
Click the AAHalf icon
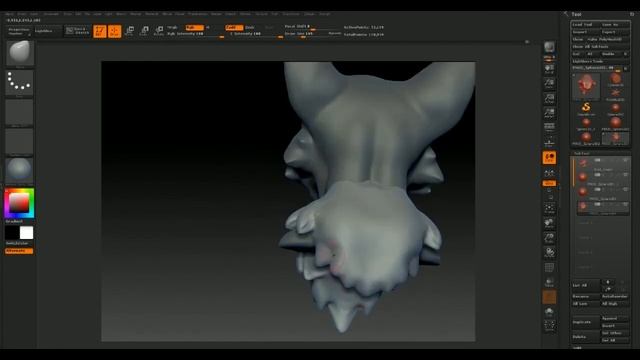(549, 113)
